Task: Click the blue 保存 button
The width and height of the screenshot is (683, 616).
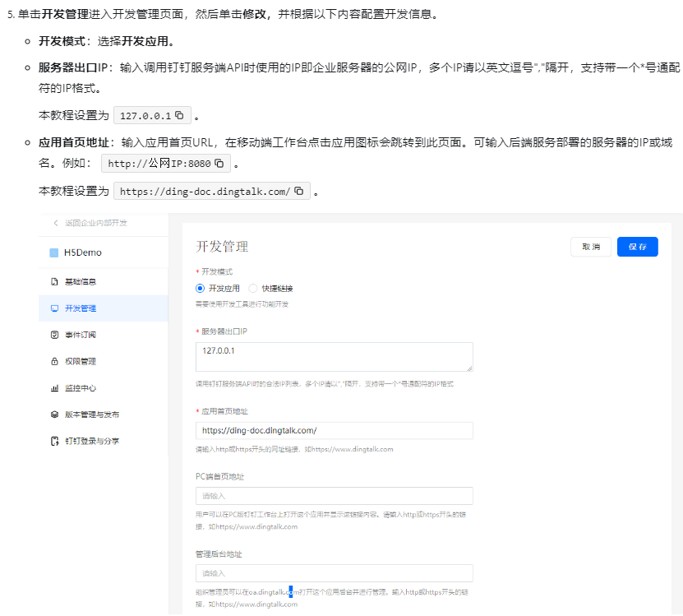Action: pyautogui.click(x=637, y=247)
